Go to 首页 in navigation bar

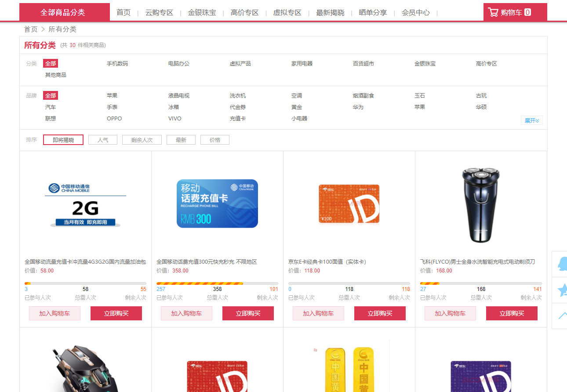[x=124, y=12]
